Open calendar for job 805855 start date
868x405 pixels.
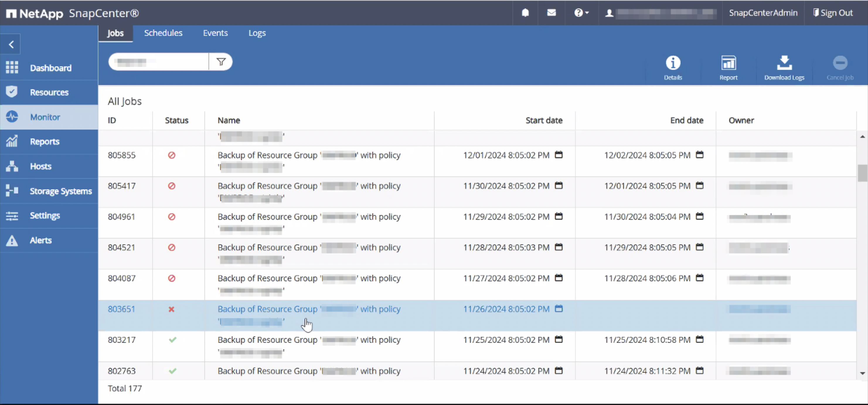[559, 155]
